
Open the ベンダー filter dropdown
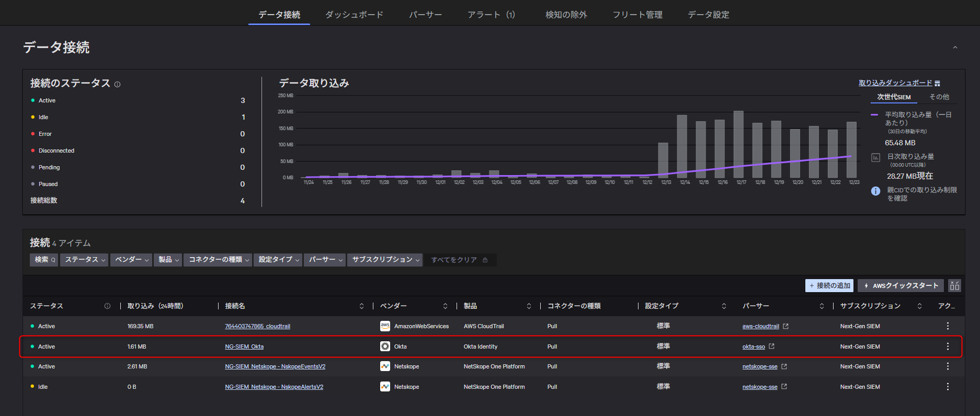(131, 260)
